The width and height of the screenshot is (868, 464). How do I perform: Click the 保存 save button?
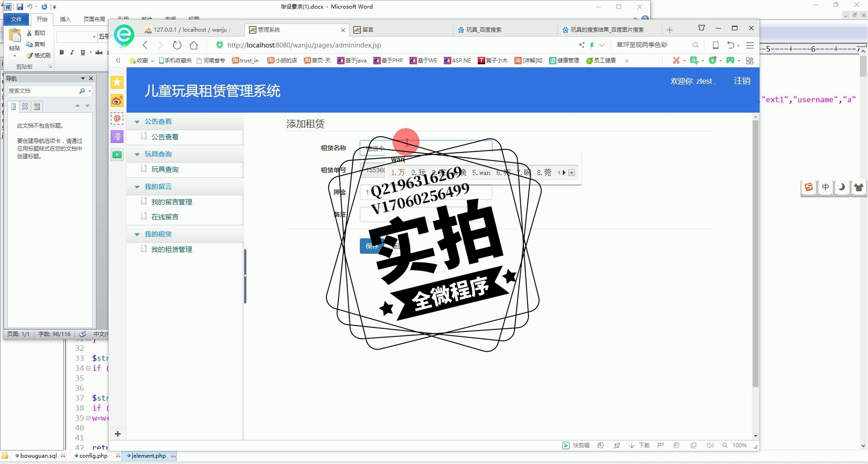[372, 246]
